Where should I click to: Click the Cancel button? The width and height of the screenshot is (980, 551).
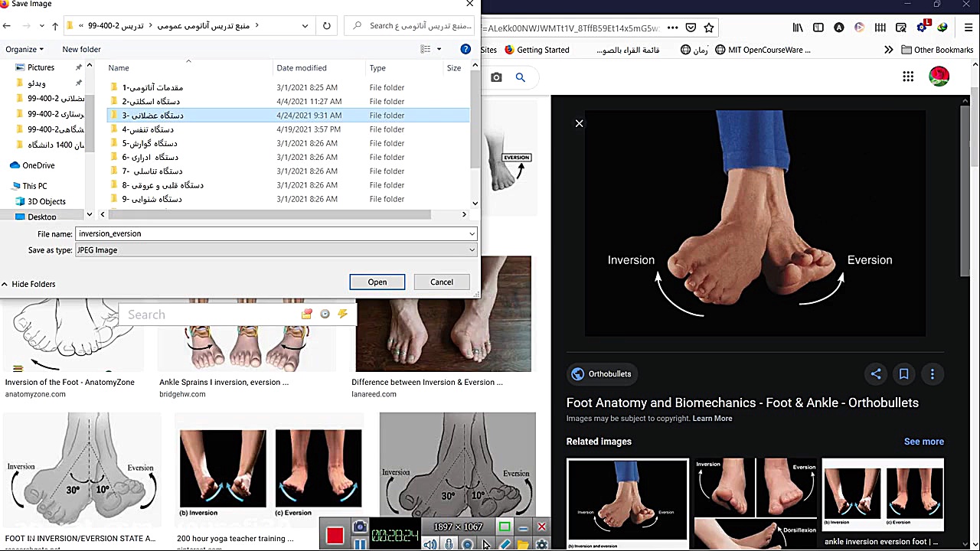click(x=442, y=282)
